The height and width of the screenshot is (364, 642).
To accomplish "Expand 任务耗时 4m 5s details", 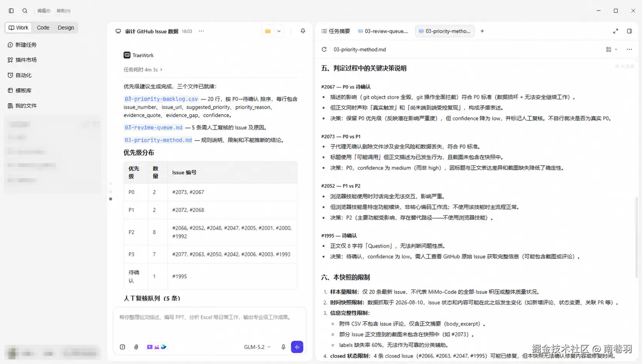I will tap(143, 70).
